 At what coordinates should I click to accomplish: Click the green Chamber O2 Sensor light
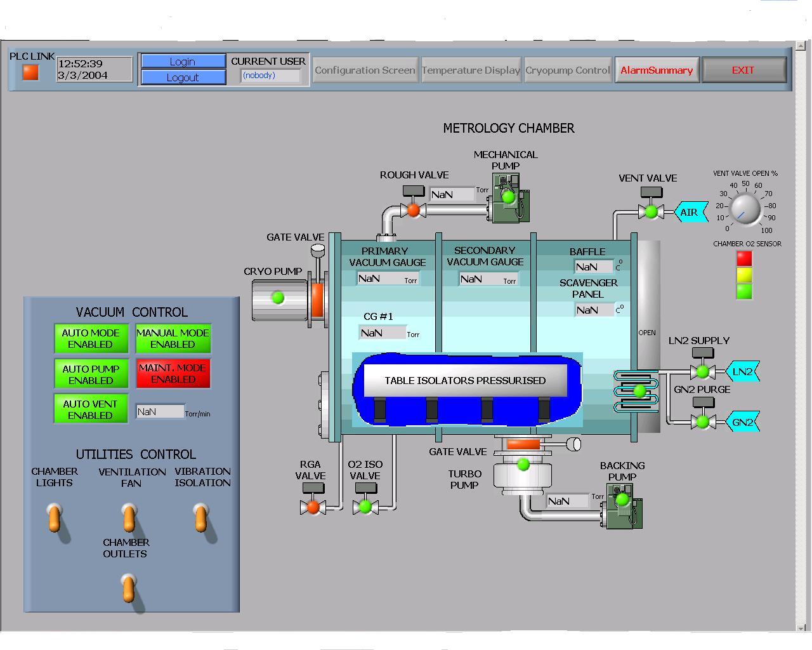pos(744,291)
